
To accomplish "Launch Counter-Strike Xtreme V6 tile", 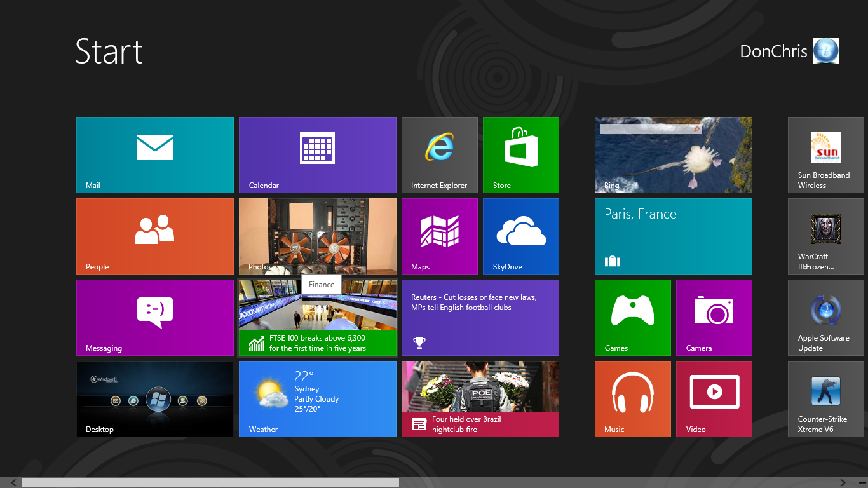I will click(826, 399).
